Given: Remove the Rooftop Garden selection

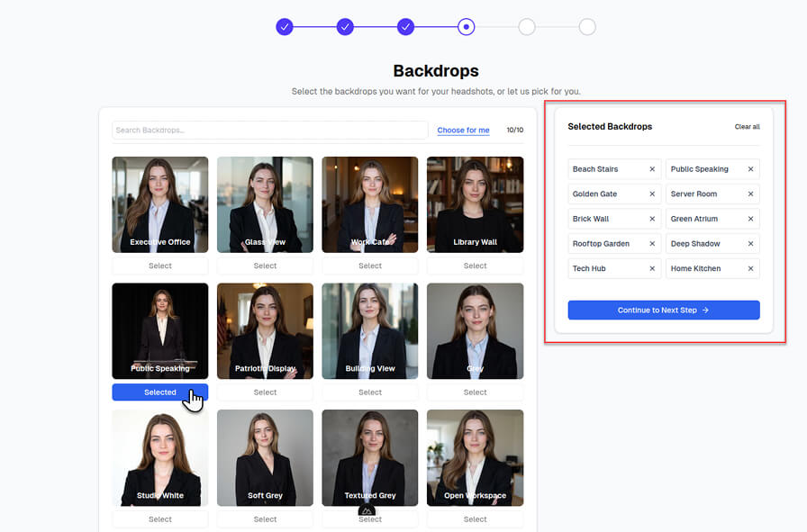Looking at the screenshot, I should [652, 243].
